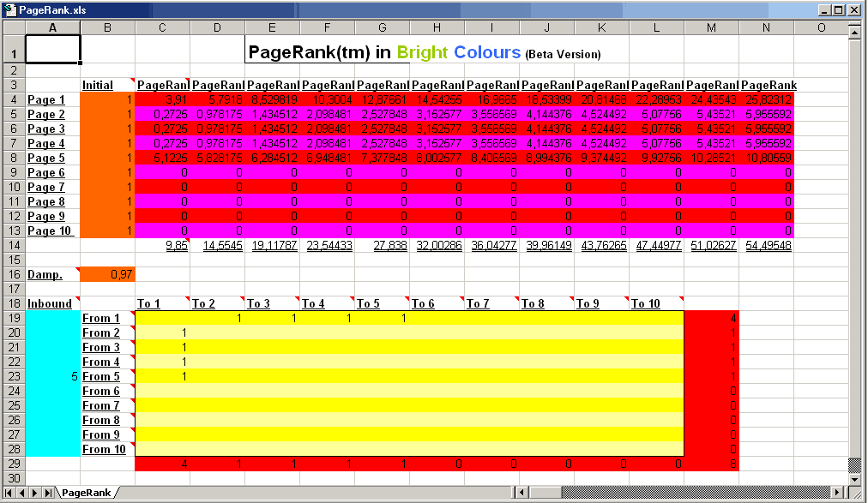
Task: Select the To 5 header
Action: point(382,303)
